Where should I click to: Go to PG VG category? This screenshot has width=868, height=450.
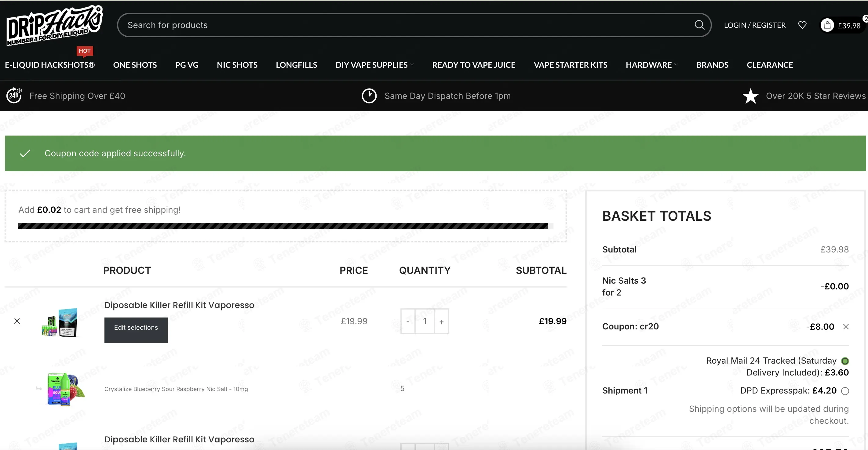click(x=187, y=65)
